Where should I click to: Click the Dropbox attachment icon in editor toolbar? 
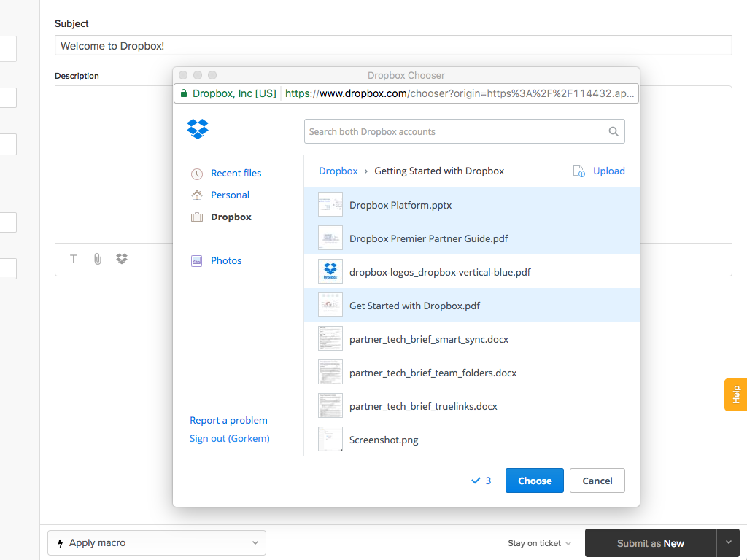pyautogui.click(x=122, y=259)
